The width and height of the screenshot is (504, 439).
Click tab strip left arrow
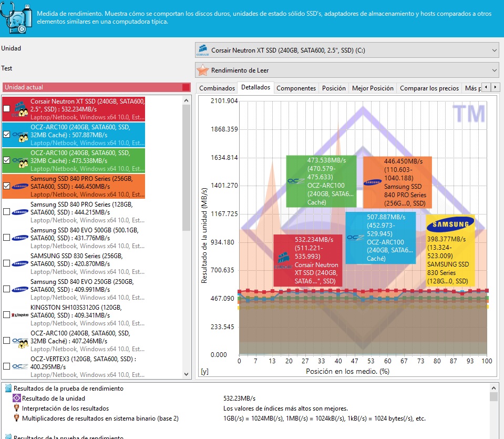486,87
